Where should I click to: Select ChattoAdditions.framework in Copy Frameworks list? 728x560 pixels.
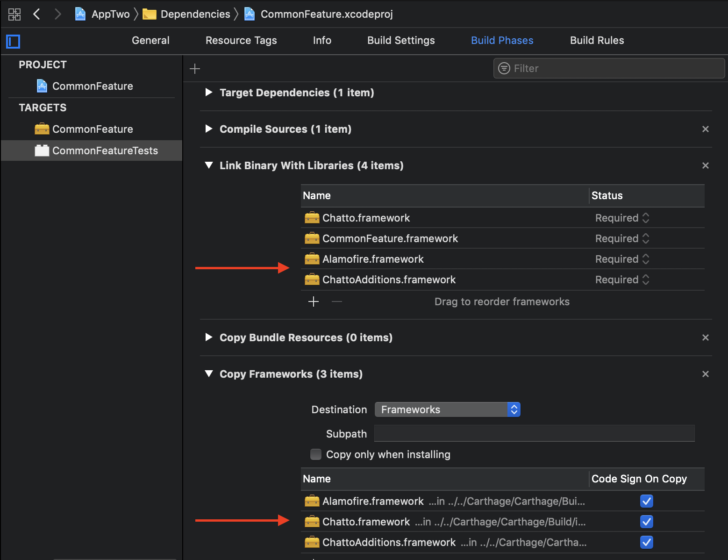coord(503,542)
